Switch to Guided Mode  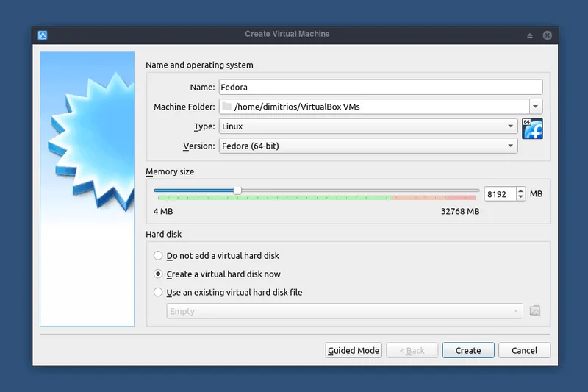[x=354, y=351]
